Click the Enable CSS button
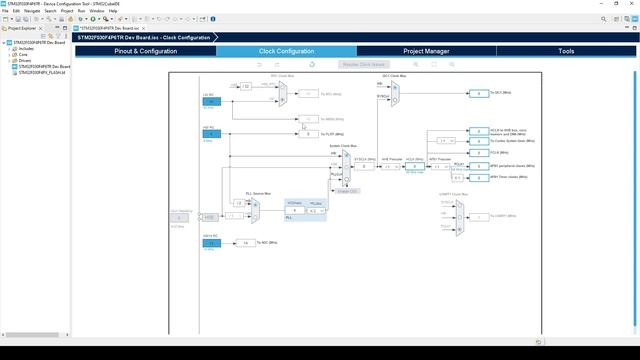 pos(347,191)
